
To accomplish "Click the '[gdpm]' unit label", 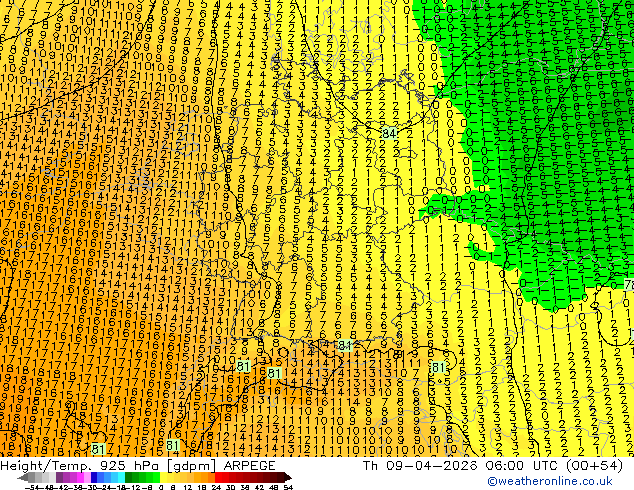I will 192,466.
